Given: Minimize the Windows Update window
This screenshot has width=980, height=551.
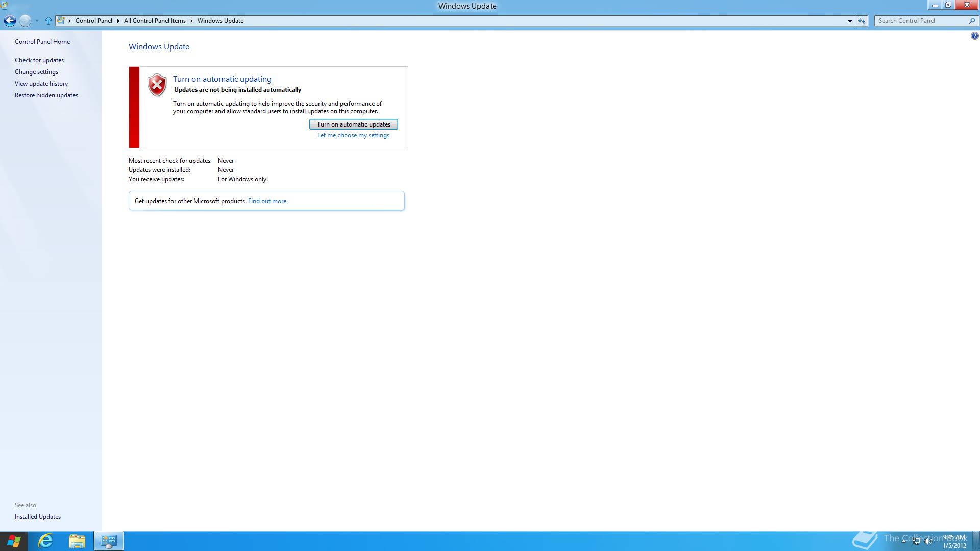Looking at the screenshot, I should tap(935, 5).
